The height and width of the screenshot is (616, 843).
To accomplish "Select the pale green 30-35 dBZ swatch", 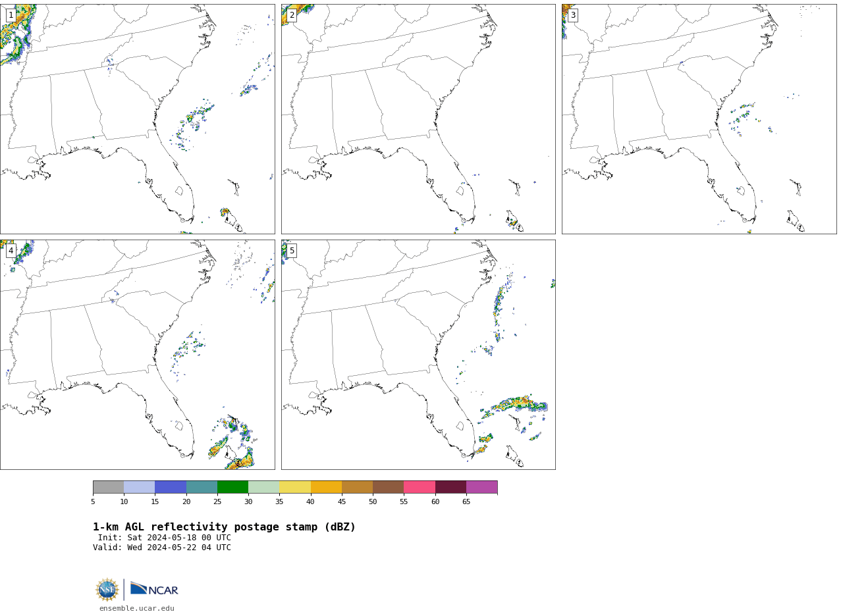I will [x=263, y=487].
